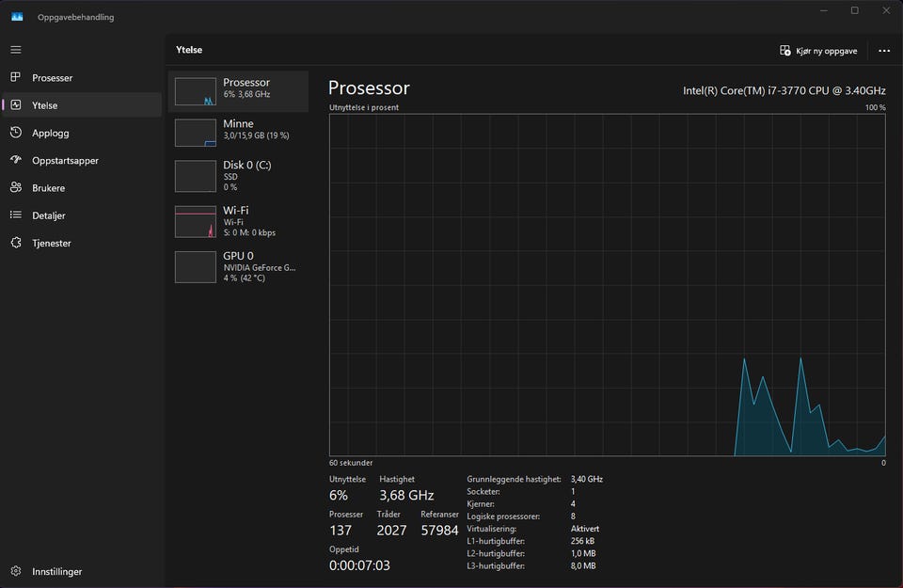Viewport: 903px width, 588px height.
Task: Open the Detaljer list icon
Action: coord(16,215)
